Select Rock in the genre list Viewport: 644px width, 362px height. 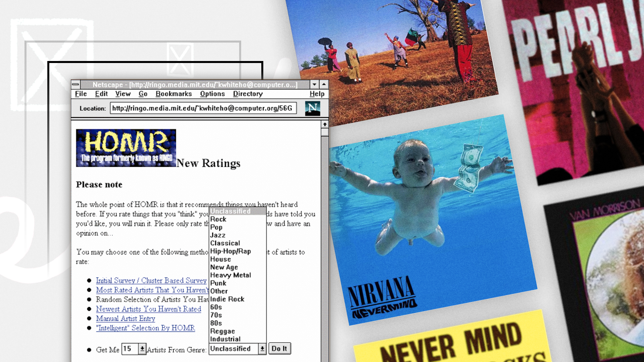coord(237,219)
